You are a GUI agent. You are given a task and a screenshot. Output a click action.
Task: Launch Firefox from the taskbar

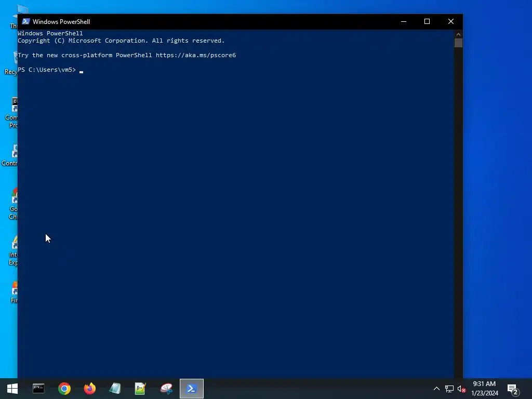(x=89, y=389)
